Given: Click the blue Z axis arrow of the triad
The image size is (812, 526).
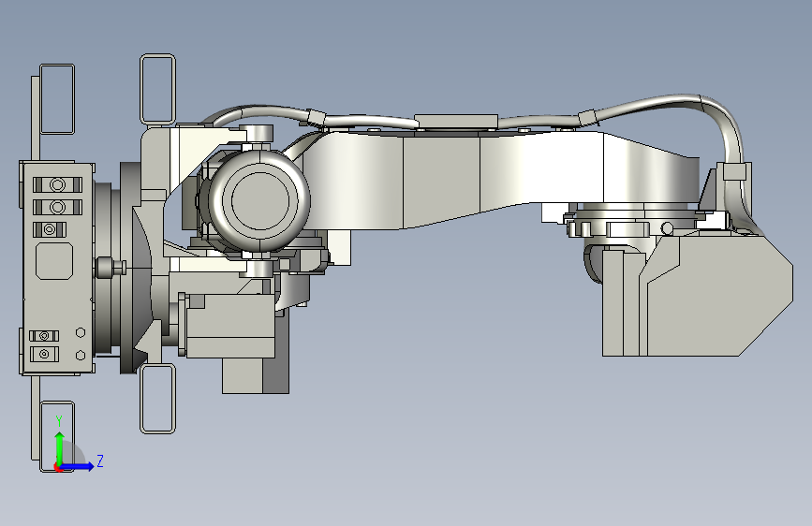Looking at the screenshot, I should 78,466.
